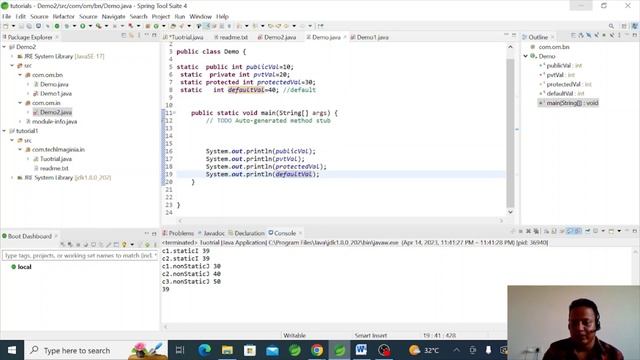Open the Navigate menu
Image resolution: width=640 pixels, height=360 pixels.
113,17
